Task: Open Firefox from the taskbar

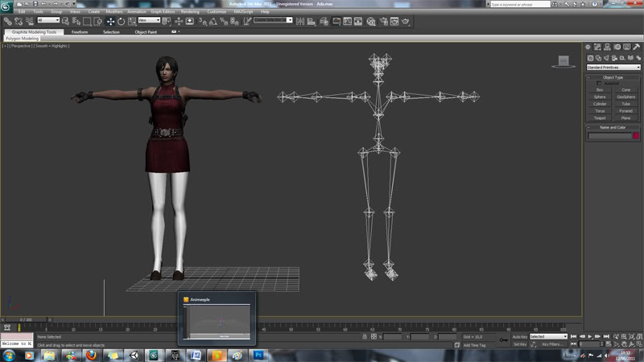Action: pos(91,355)
